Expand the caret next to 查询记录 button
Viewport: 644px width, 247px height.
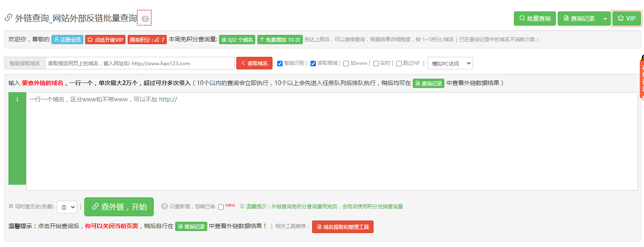tap(605, 19)
